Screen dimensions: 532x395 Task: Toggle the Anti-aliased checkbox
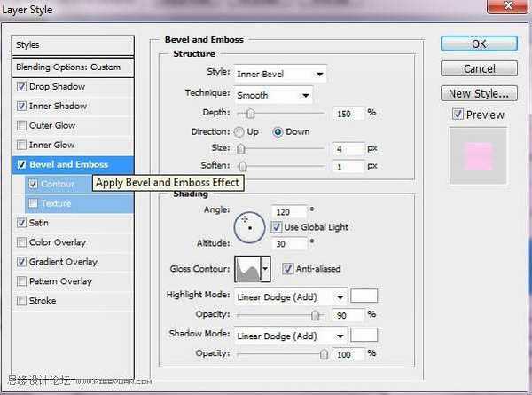287,269
